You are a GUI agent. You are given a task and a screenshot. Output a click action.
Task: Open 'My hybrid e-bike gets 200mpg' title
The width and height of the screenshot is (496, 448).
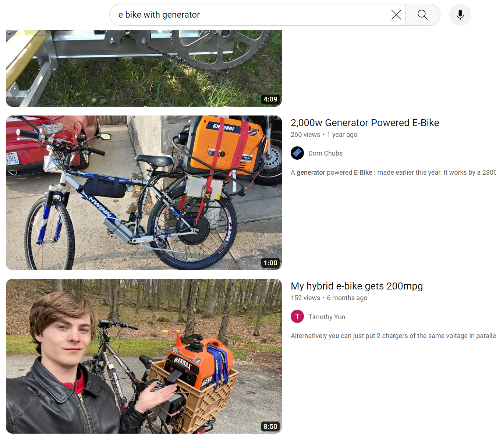click(357, 286)
